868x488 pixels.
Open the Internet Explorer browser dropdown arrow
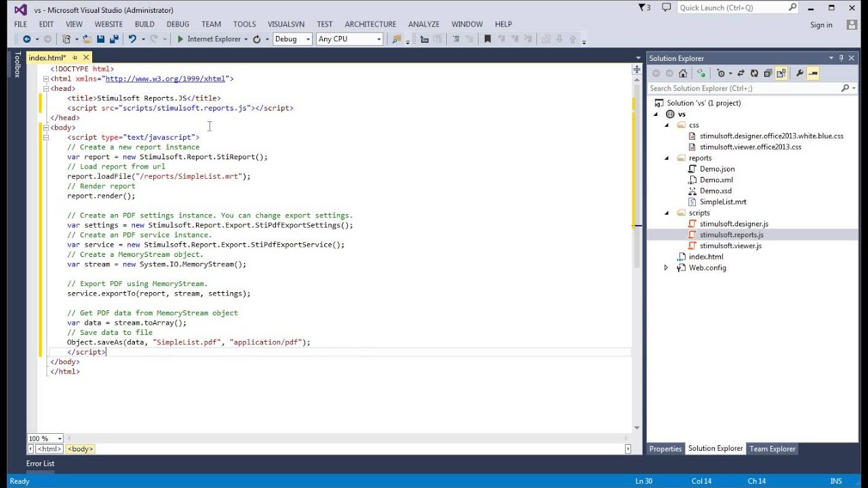click(245, 39)
